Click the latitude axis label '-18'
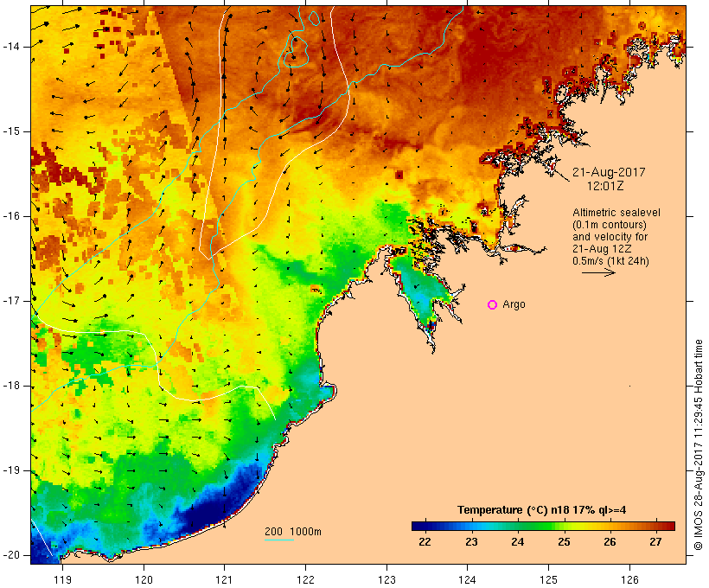709x588 pixels. (11, 386)
